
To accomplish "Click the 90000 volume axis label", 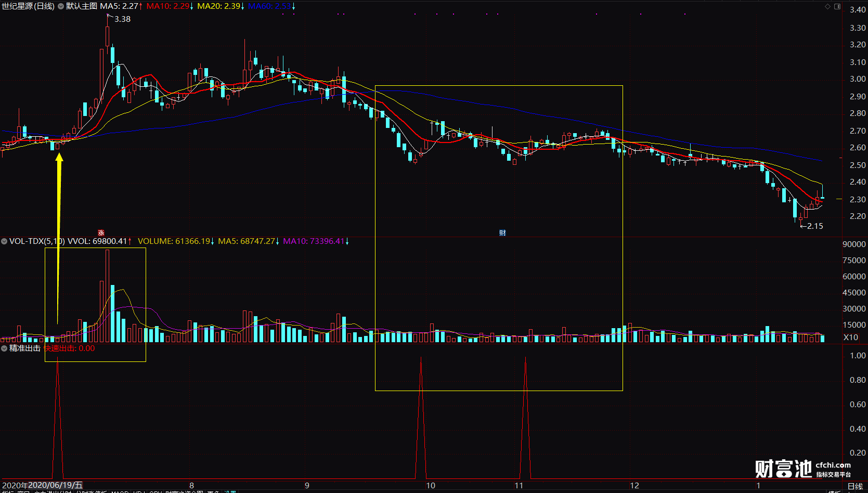I will pyautogui.click(x=854, y=244).
